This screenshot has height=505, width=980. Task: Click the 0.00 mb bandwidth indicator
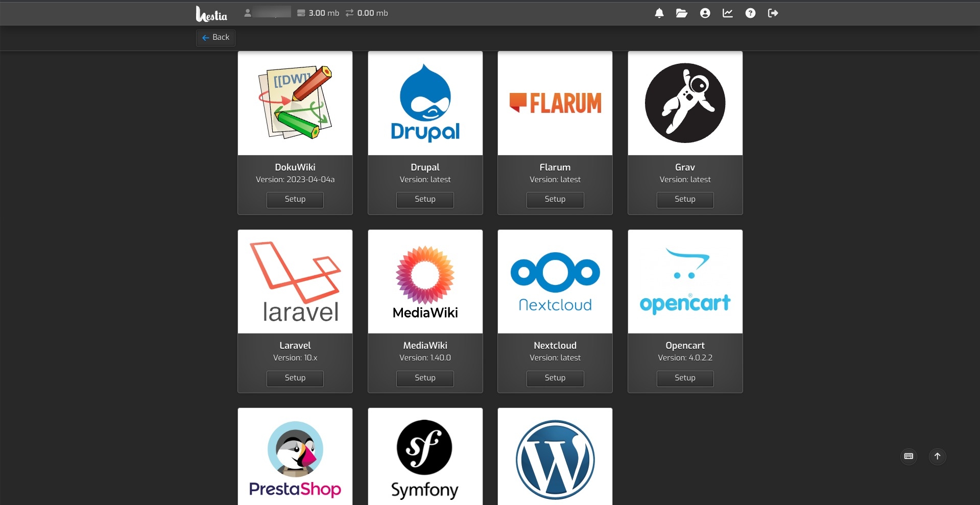pos(367,13)
